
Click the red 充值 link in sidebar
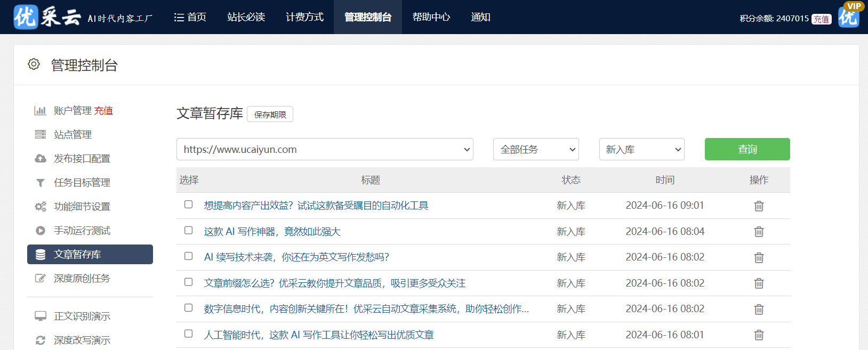pos(103,111)
